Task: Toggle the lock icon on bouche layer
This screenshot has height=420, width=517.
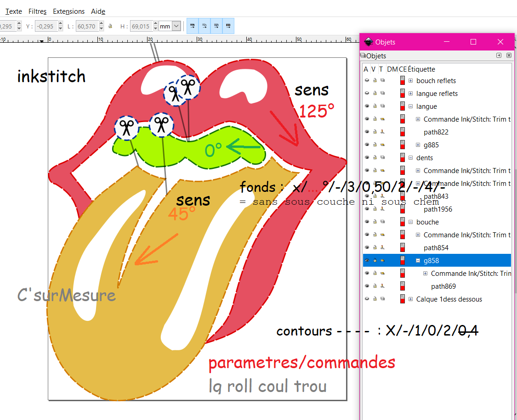Action: point(375,222)
